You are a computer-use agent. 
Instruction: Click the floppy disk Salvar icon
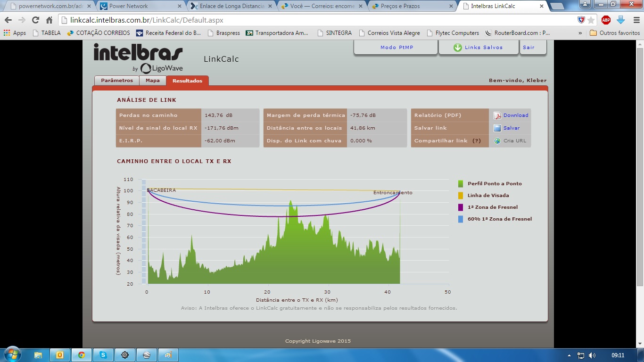coord(497,128)
